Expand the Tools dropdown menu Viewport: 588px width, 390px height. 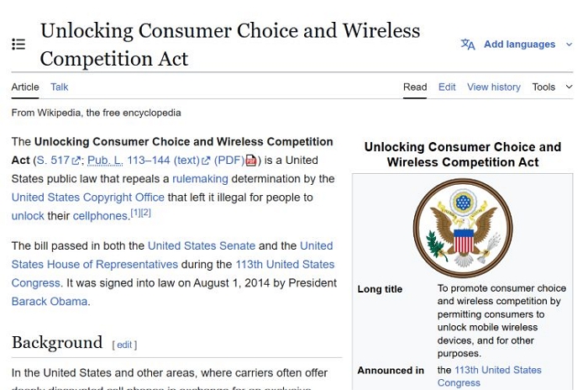(552, 87)
